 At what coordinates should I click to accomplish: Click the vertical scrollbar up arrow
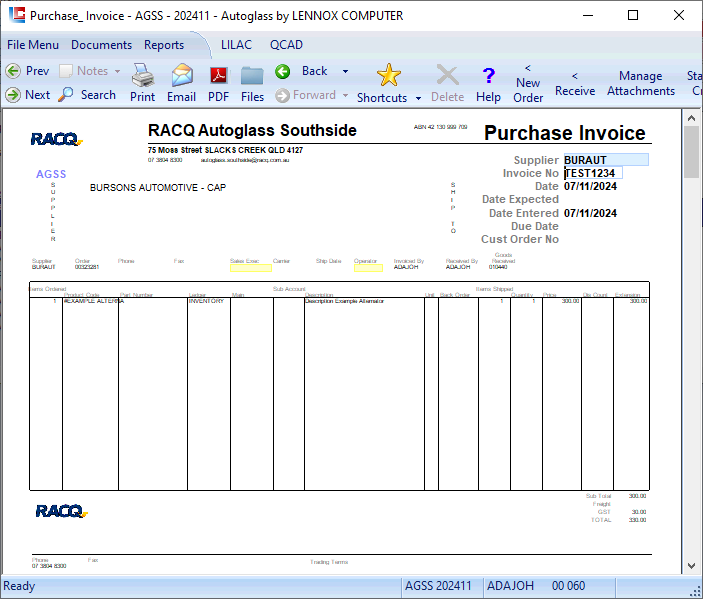691,118
